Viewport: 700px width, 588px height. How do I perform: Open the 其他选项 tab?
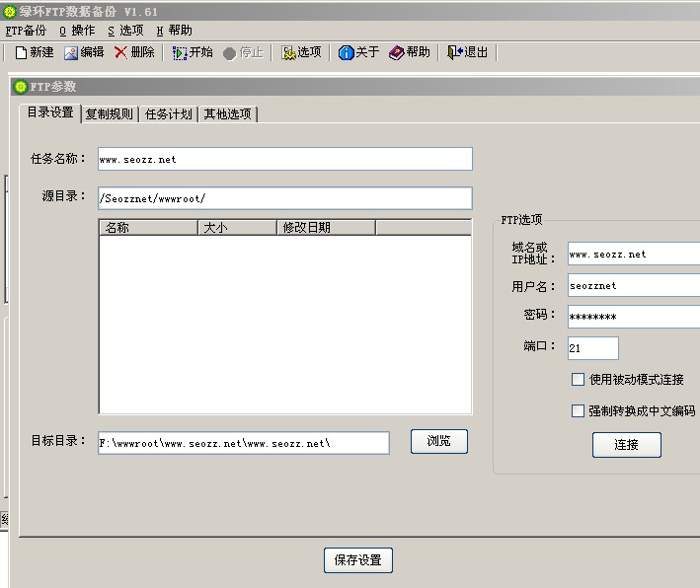pyautogui.click(x=227, y=114)
